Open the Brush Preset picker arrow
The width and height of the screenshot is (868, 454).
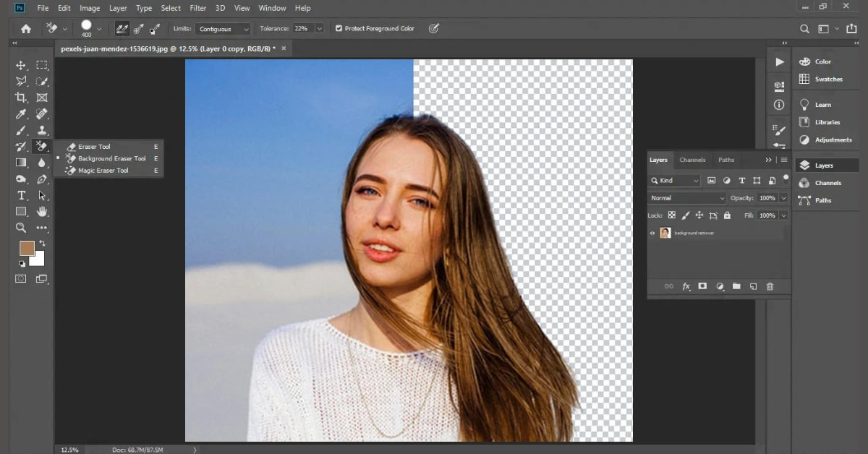[99, 29]
